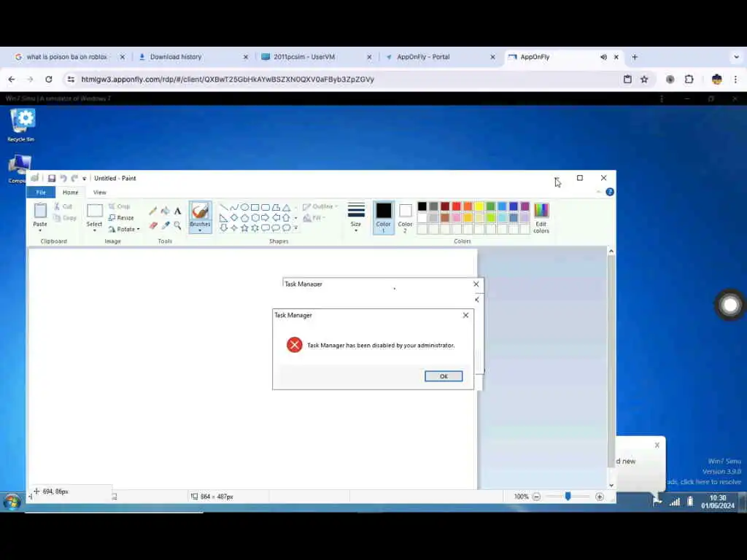Reload the browser page
This screenshot has height=560, width=747.
pos(49,79)
